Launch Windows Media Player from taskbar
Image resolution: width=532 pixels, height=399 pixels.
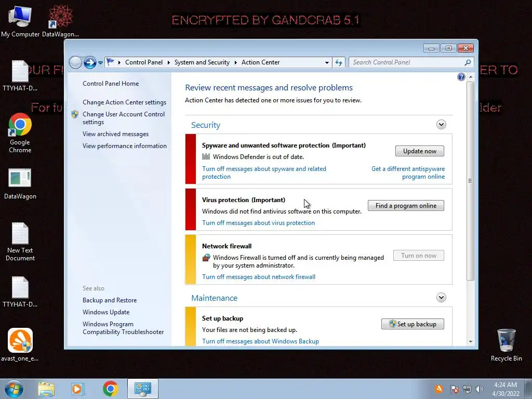(x=77, y=389)
